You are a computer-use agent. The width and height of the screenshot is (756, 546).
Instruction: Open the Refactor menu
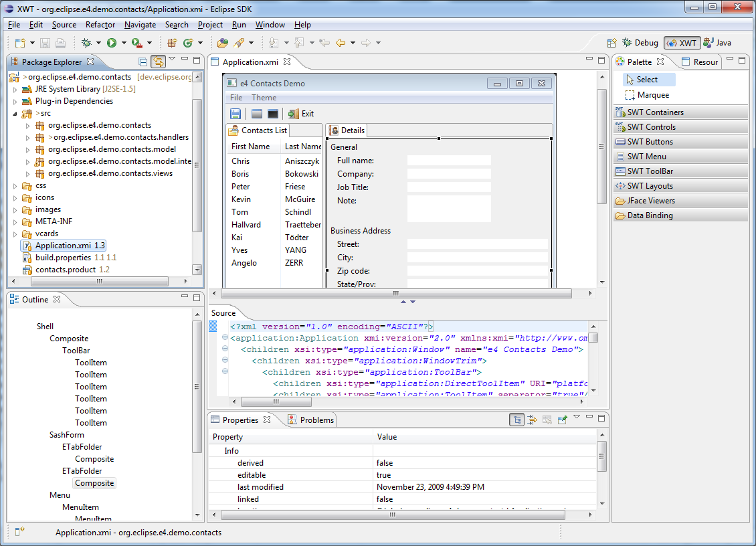coord(100,25)
